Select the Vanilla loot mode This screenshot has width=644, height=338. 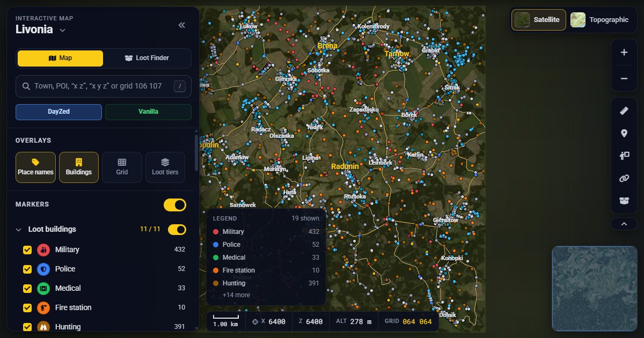click(x=148, y=112)
